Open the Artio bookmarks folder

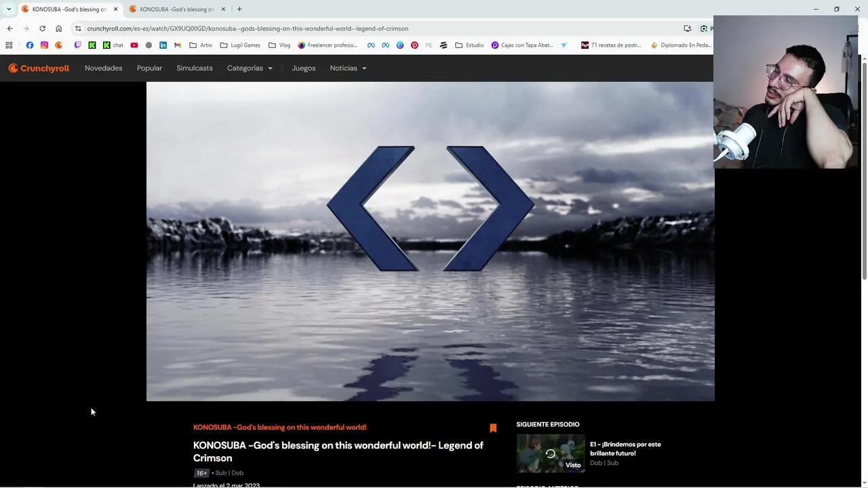201,45
